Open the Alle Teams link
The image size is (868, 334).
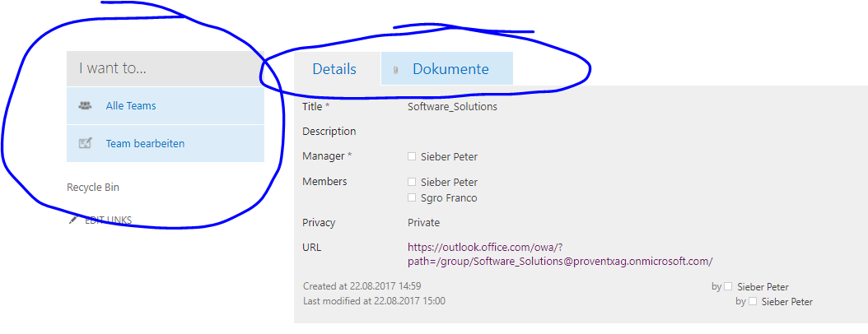coord(131,106)
